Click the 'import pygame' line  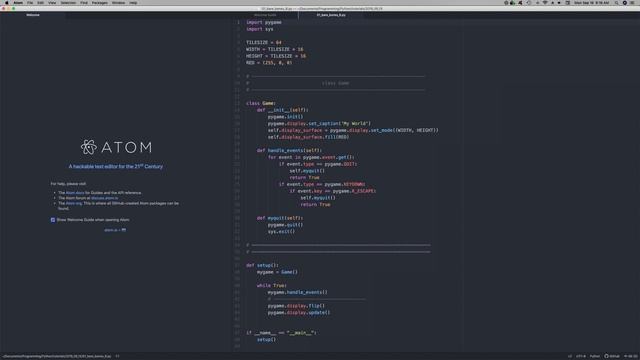coord(264,22)
